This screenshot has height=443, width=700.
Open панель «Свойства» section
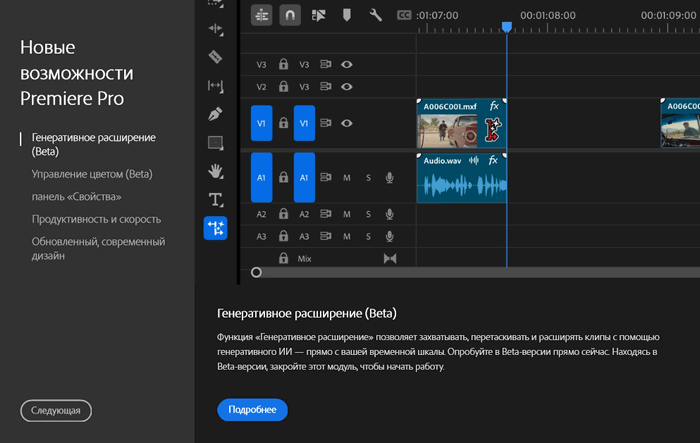pos(76,196)
